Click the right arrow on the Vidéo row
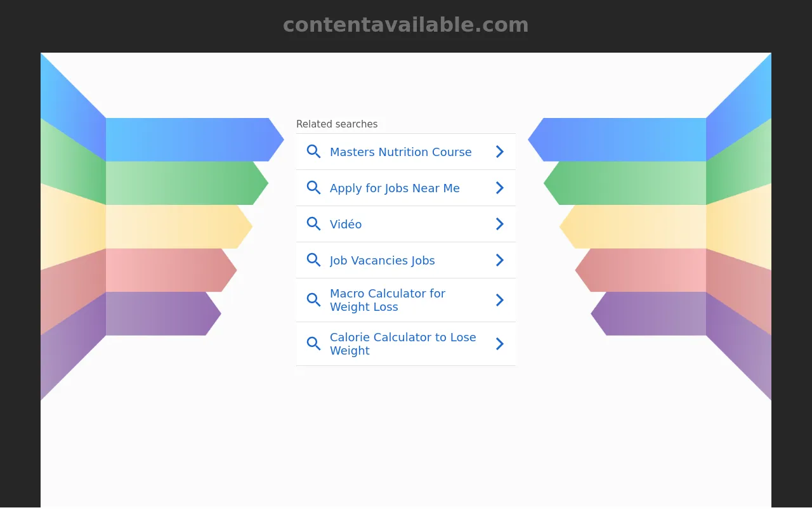This screenshot has height=510, width=812. coord(500,224)
